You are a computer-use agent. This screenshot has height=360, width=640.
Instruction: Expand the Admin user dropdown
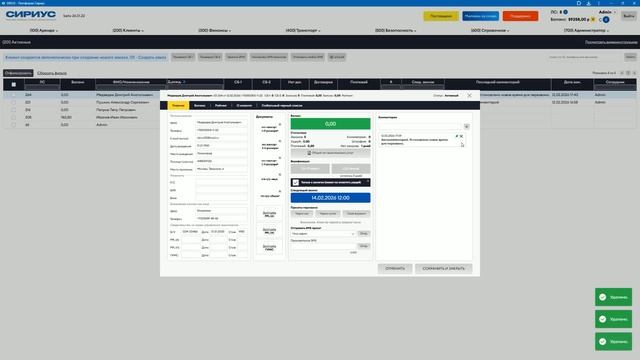607,12
